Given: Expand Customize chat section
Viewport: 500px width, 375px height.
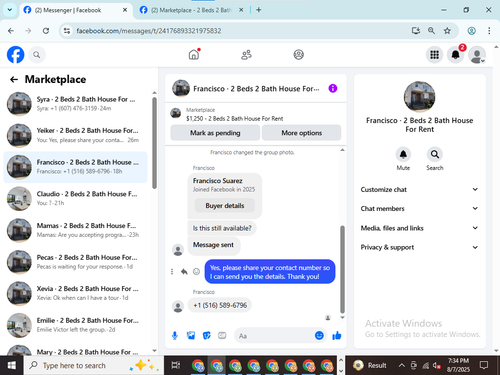Looking at the screenshot, I should point(419,189).
